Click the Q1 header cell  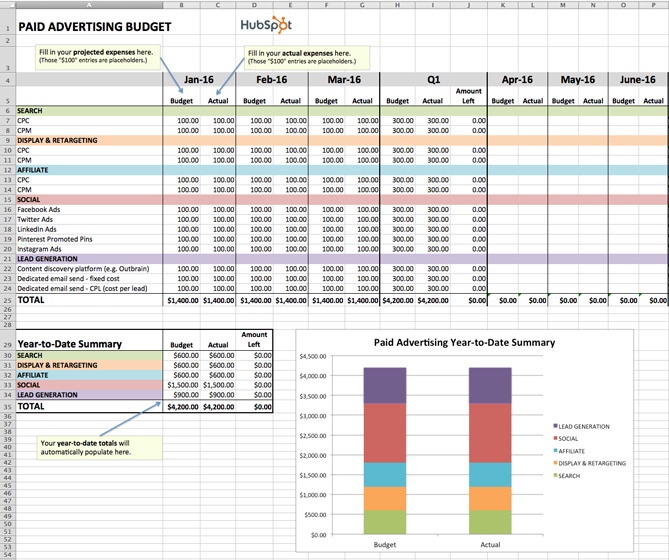point(433,79)
